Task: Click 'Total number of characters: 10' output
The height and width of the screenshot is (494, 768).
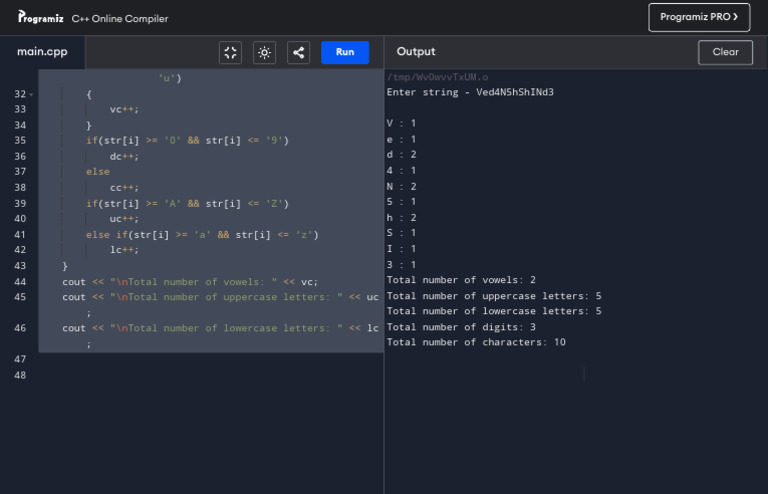Action: 476,342
